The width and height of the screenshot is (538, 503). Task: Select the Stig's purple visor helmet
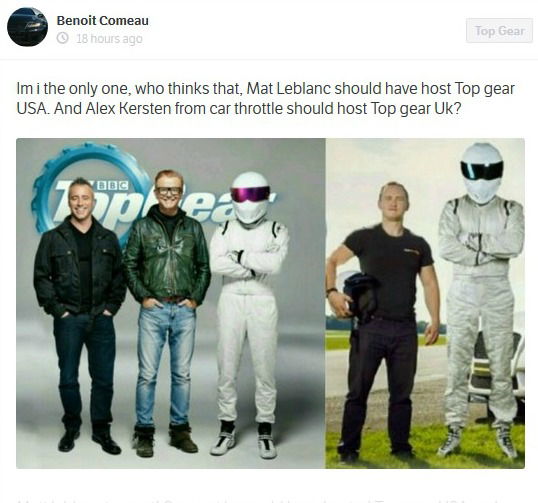click(249, 198)
